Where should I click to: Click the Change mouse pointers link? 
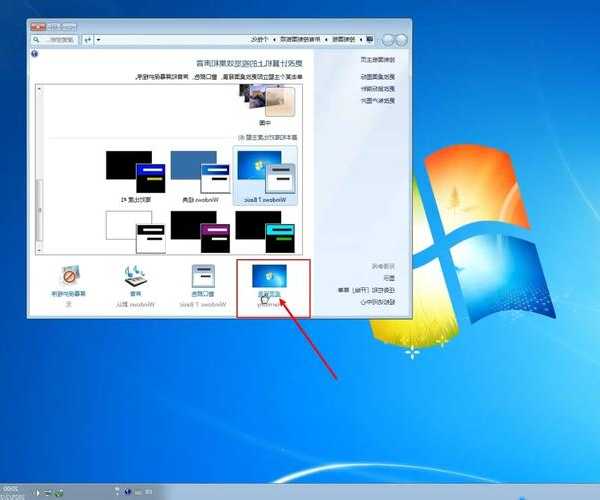click(378, 88)
